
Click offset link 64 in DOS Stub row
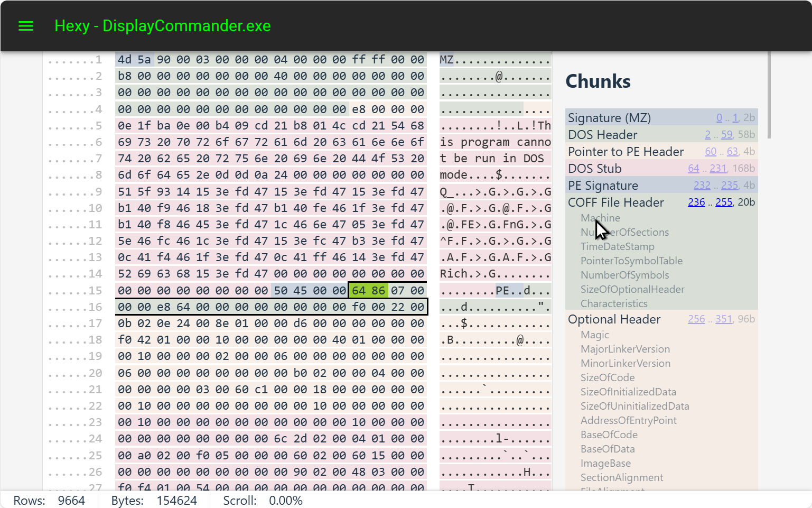click(x=694, y=168)
